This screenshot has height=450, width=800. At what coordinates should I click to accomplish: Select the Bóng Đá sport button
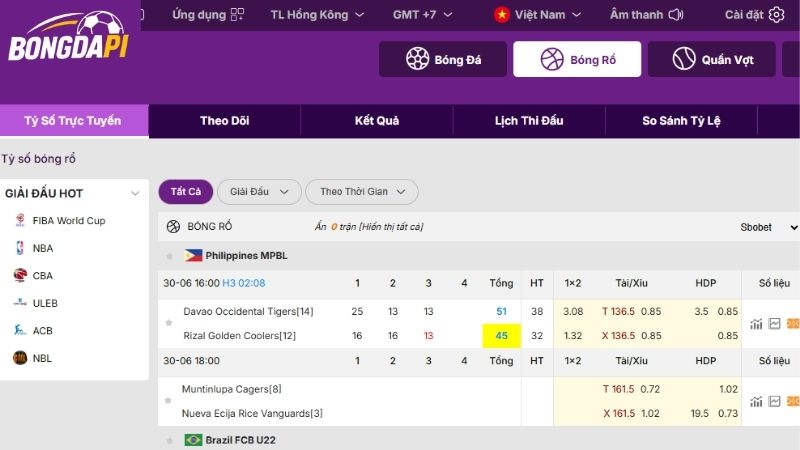443,59
